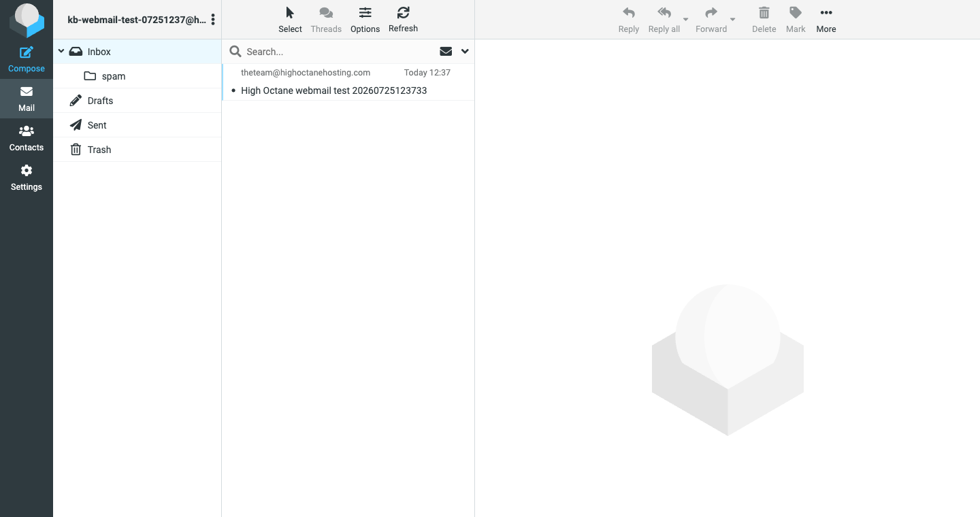Click the Today 12:37 timestamp
Screen dimensions: 980x517
pyautogui.click(x=427, y=72)
